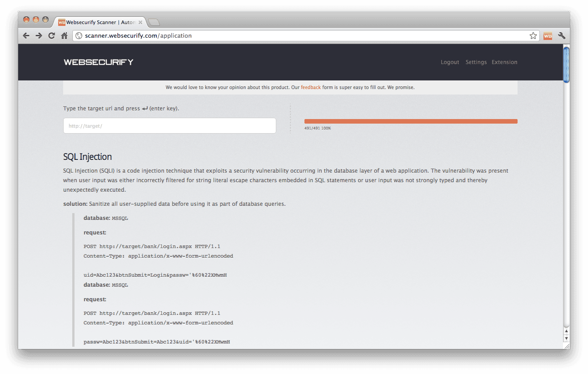The height and width of the screenshot is (374, 588).
Task: Close the Websecurify Scanner tab
Action: (140, 22)
